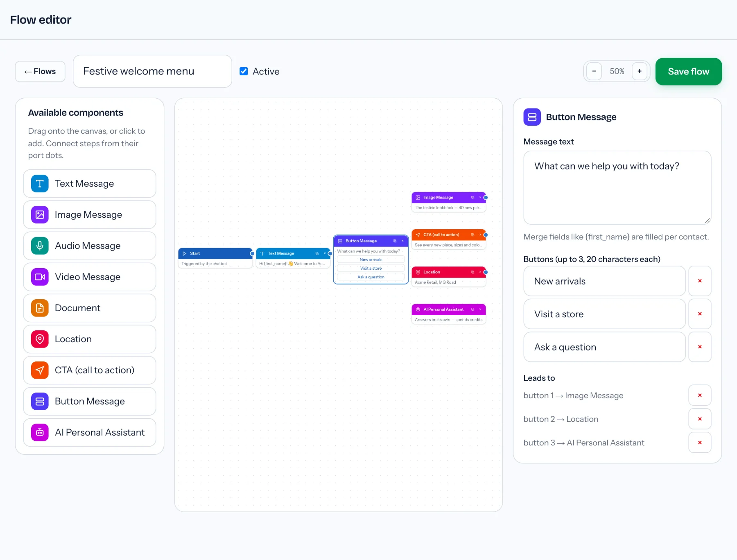The width and height of the screenshot is (737, 560).
Task: Remove the New arrivals button entry
Action: click(700, 281)
